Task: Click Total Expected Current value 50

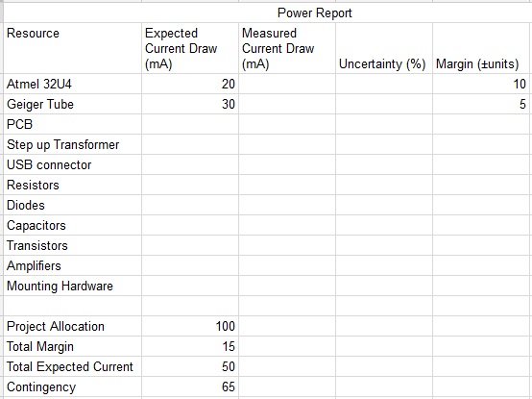Action: tap(190, 366)
